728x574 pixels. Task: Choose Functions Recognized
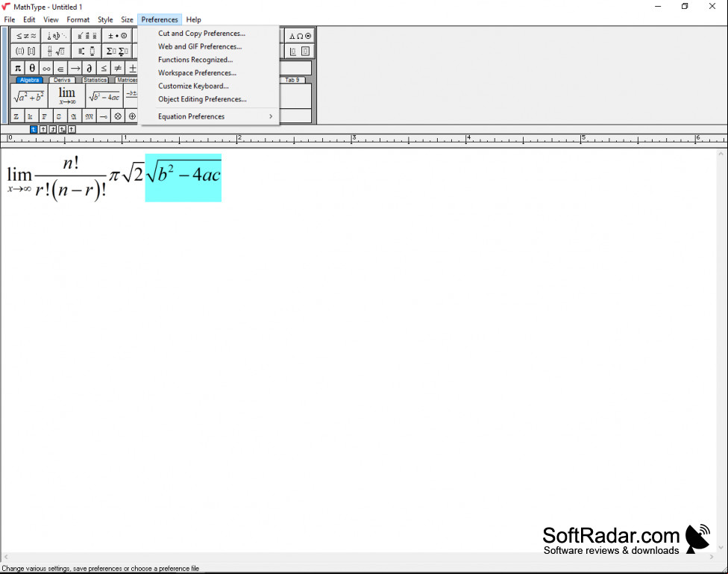(210, 60)
